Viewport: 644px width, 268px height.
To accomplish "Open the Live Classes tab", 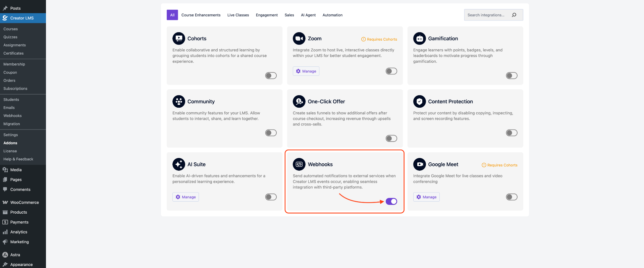I will pos(238,15).
